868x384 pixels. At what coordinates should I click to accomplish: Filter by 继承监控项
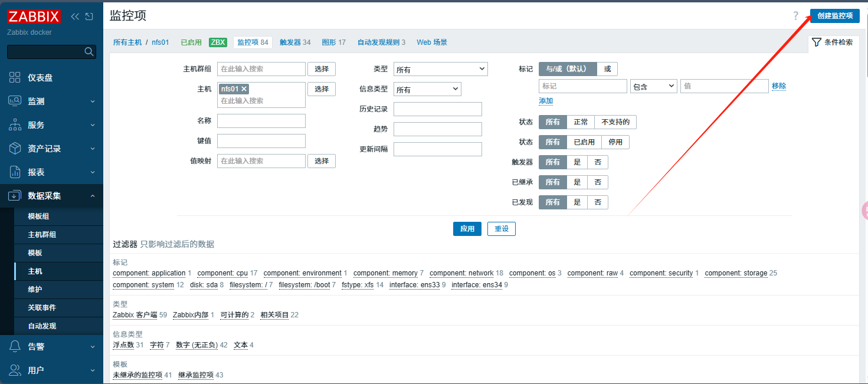[x=196, y=375]
